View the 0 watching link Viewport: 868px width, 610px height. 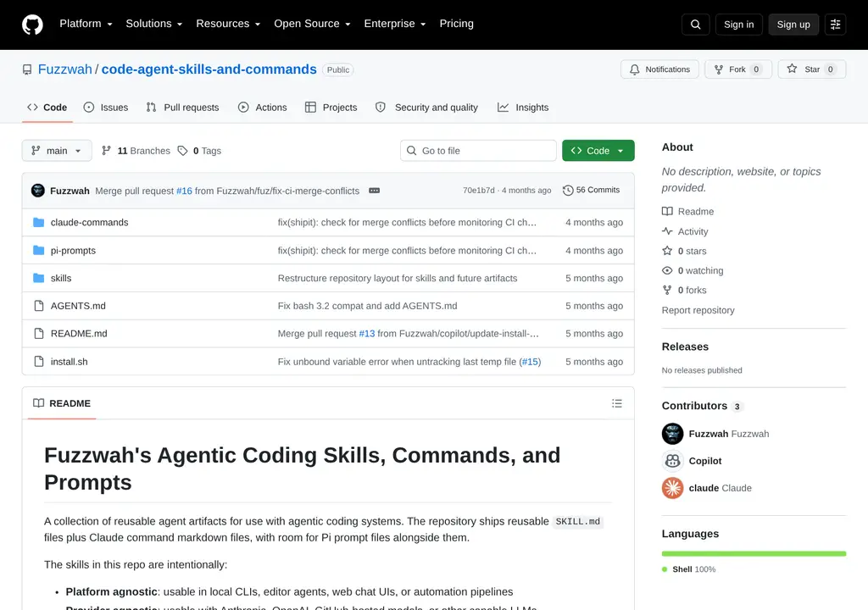[x=693, y=270]
